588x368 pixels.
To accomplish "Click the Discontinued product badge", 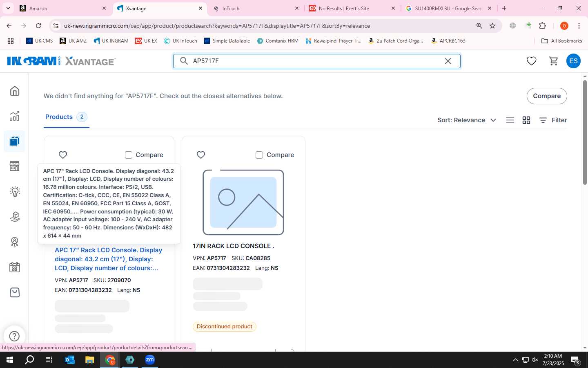I will (225, 327).
